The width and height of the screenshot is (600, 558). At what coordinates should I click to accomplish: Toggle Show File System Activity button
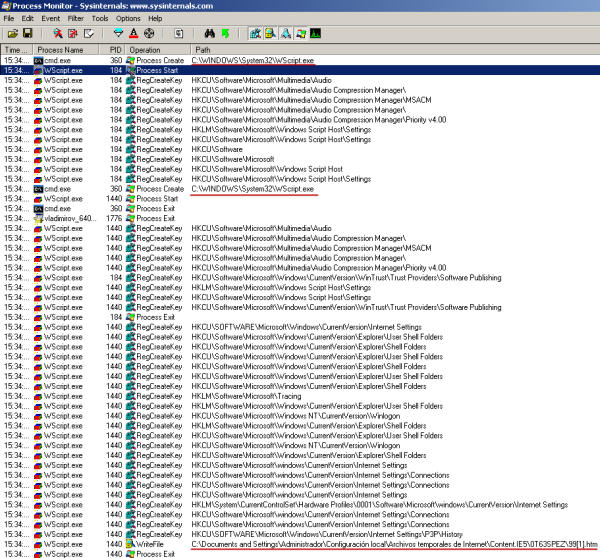pos(271,34)
